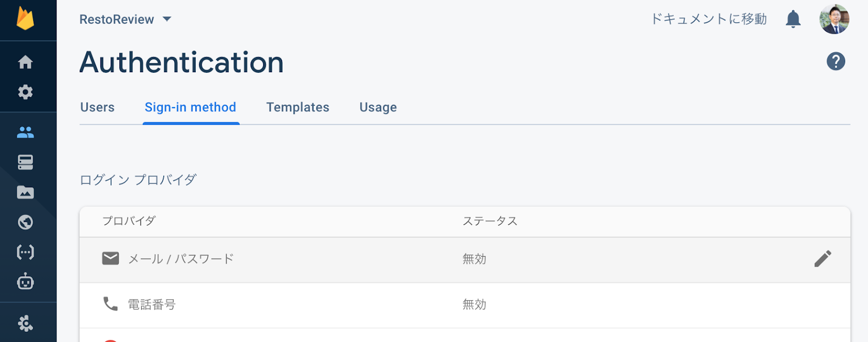This screenshot has height=342, width=868.
Task: Open Database icon in sidebar
Action: pyautogui.click(x=25, y=162)
